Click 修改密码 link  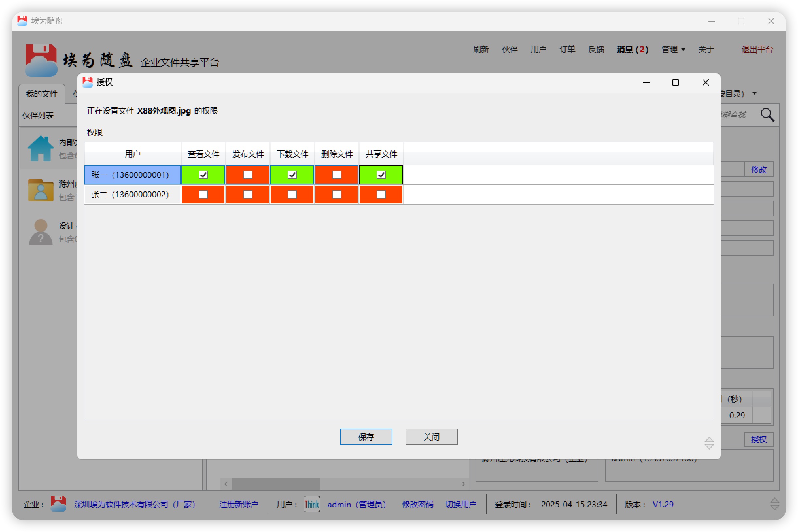pos(417,504)
